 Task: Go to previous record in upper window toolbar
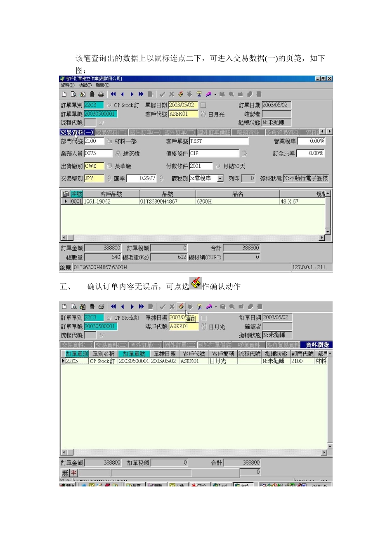pos(123,94)
